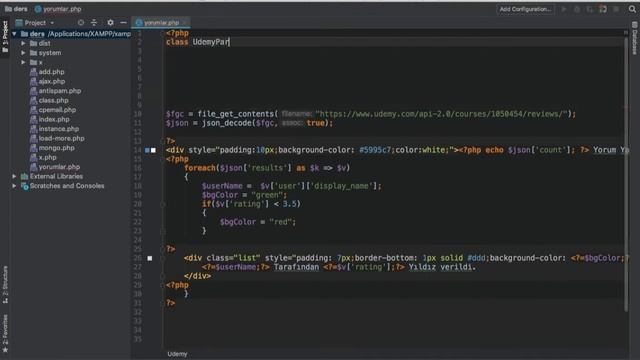640x360 pixels.
Task: Click the foreach statement on line 16
Action: [267, 168]
